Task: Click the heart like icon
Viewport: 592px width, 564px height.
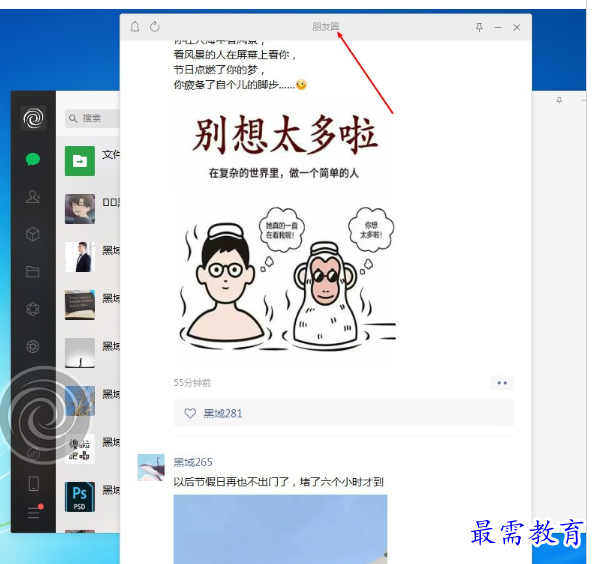Action: click(190, 413)
